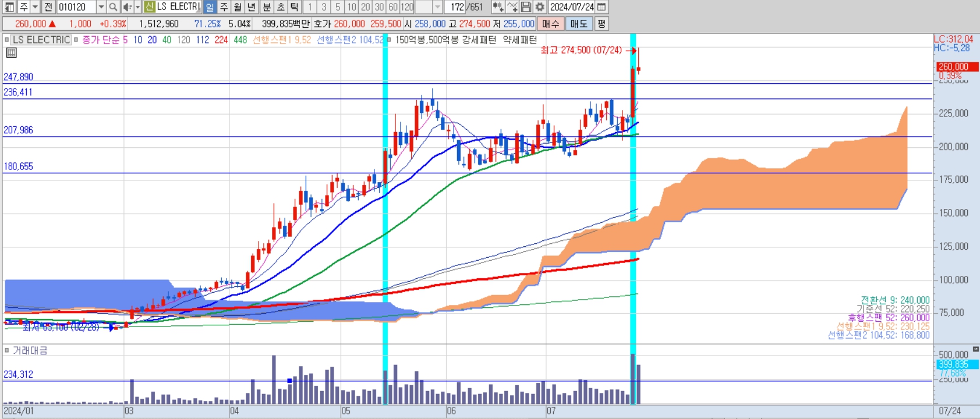Open chart settings gear icon
980x419 pixels.
coord(540,7)
